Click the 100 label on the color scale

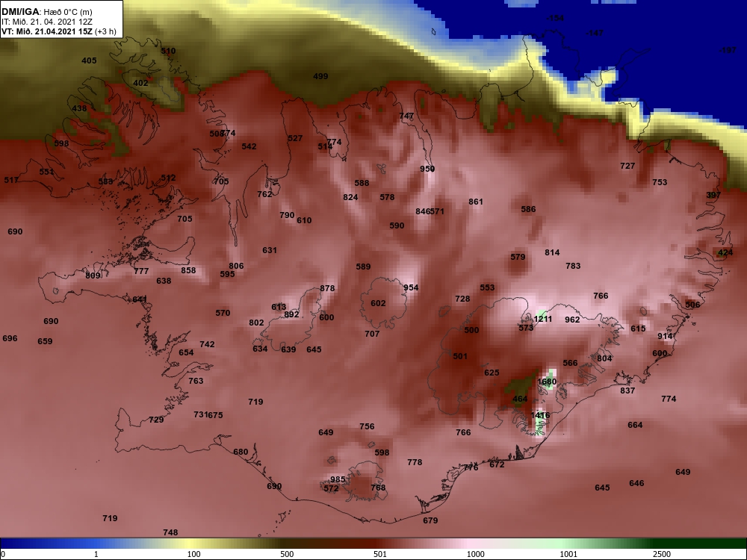pos(194,554)
